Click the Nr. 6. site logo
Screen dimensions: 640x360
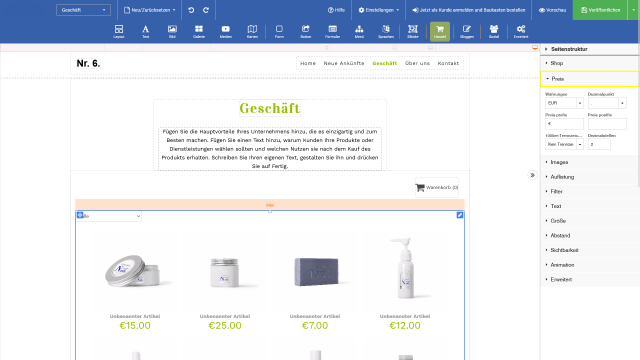[x=88, y=63]
